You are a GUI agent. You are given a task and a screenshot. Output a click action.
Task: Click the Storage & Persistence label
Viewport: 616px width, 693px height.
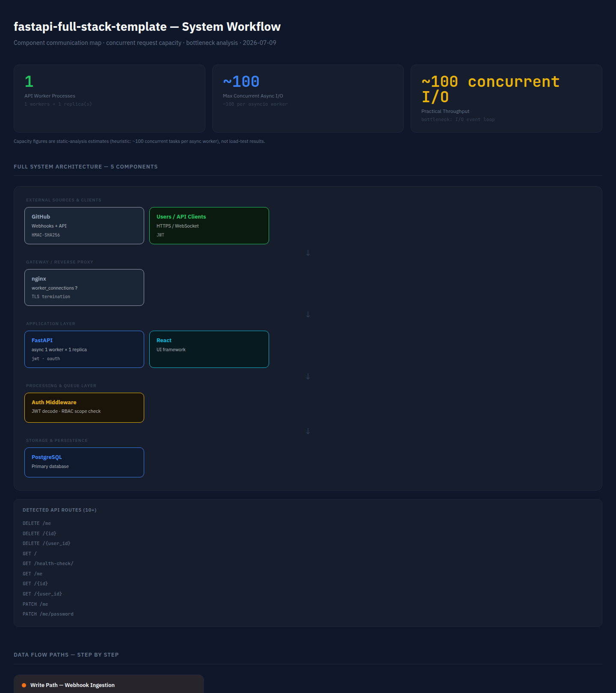pos(57,441)
